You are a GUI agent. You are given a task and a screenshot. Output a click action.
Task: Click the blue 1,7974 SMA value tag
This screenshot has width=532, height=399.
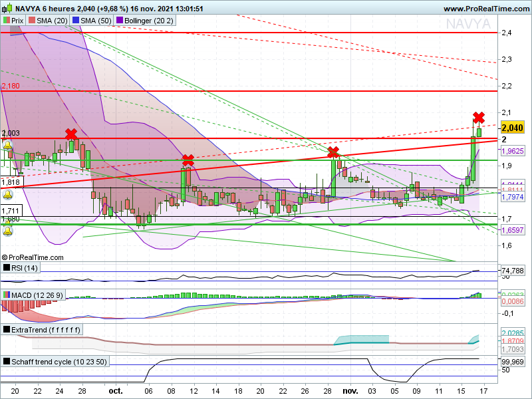click(x=512, y=197)
